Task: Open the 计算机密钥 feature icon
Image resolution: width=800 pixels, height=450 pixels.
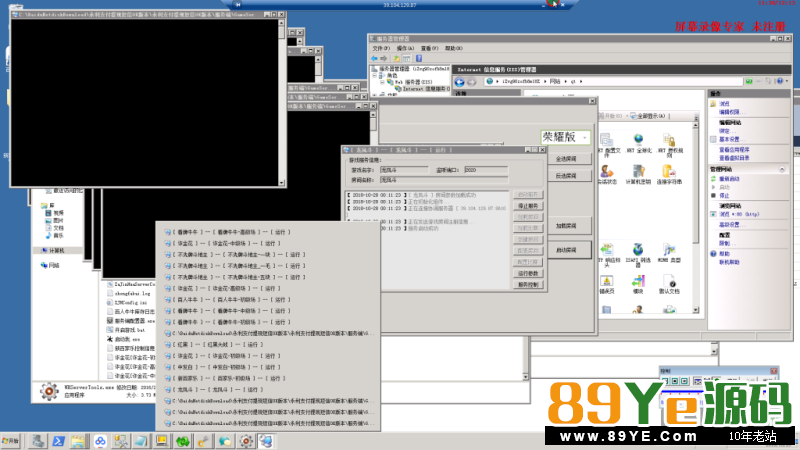Action: (x=638, y=174)
